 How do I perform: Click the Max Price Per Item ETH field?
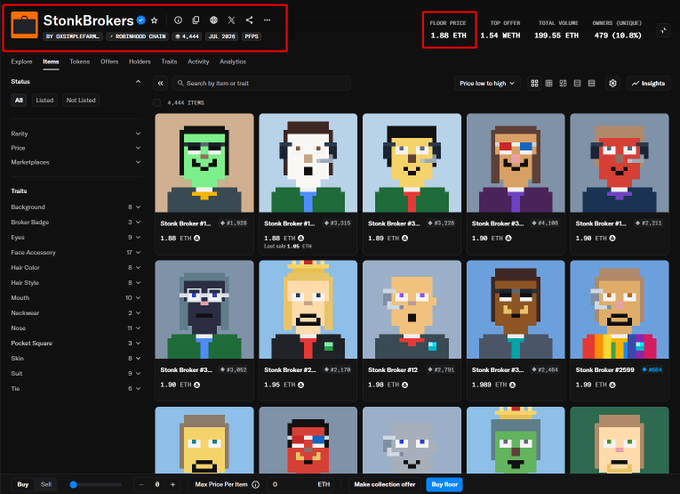tap(300, 484)
